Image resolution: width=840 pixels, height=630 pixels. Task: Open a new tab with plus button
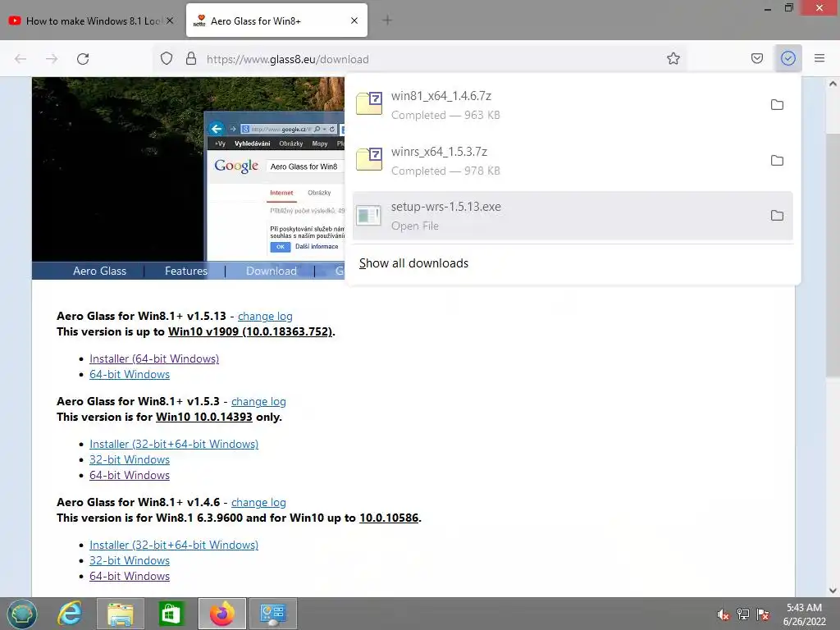click(387, 21)
